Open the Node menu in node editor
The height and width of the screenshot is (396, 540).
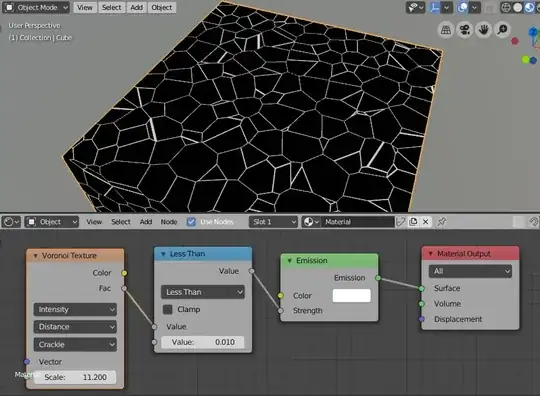point(169,222)
